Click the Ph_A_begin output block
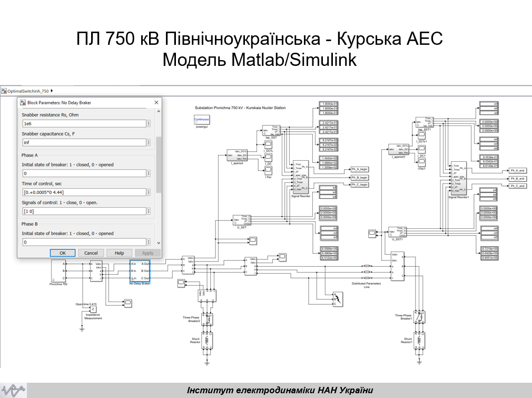 point(359,169)
